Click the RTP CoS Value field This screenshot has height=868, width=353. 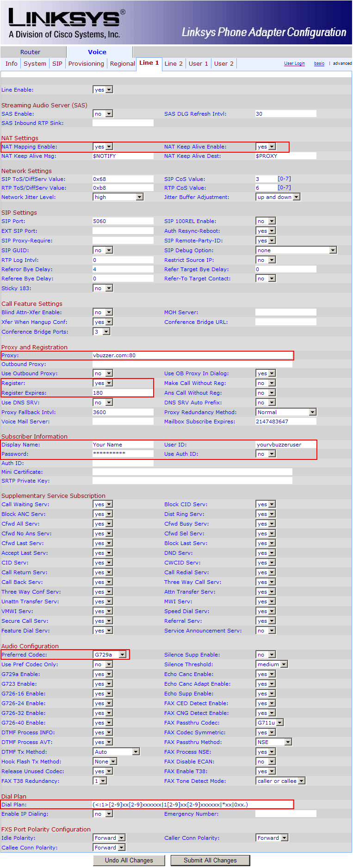point(266,188)
